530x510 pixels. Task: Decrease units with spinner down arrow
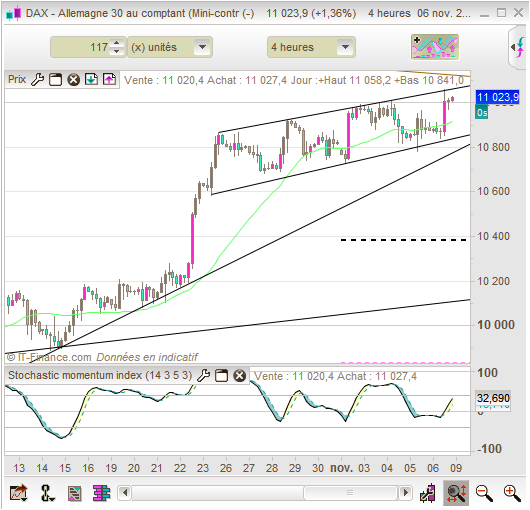tap(117, 51)
